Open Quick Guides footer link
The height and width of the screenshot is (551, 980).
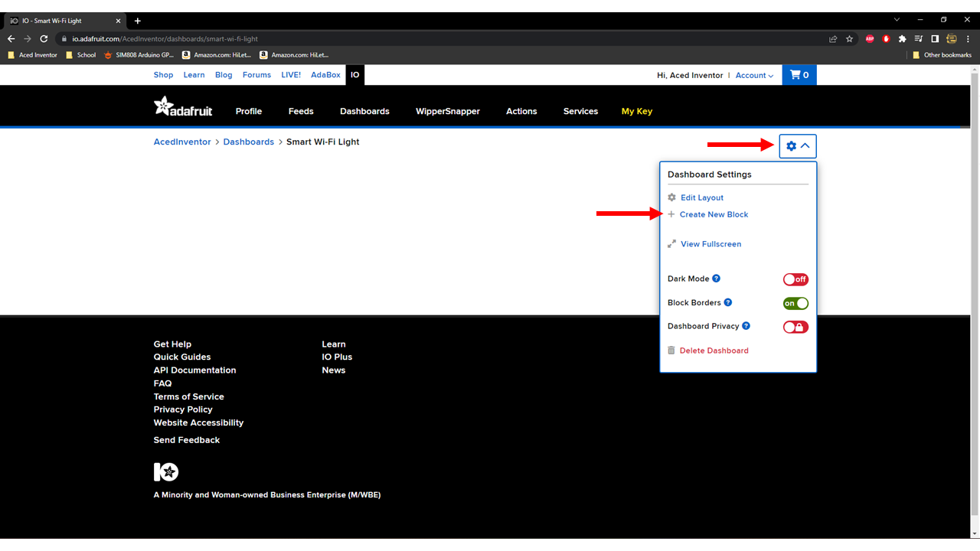tap(182, 357)
